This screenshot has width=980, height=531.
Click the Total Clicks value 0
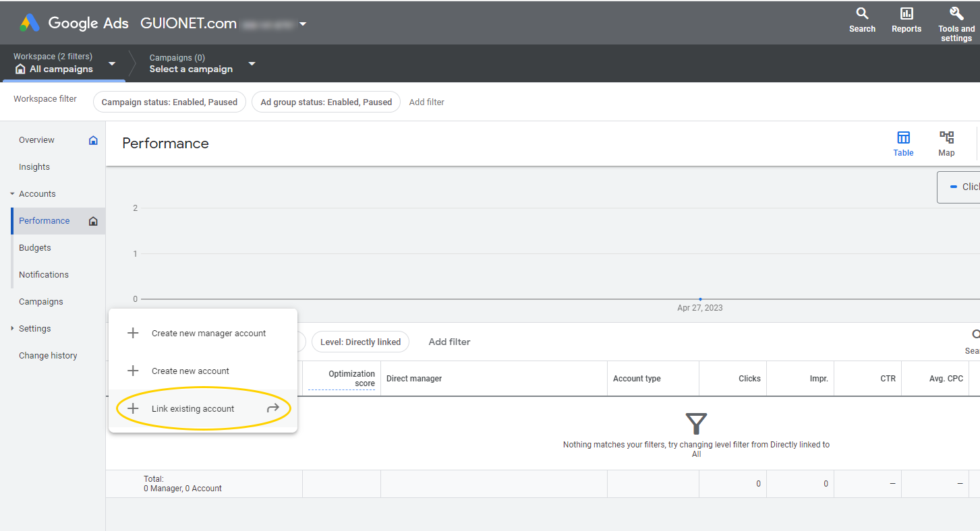pos(758,484)
